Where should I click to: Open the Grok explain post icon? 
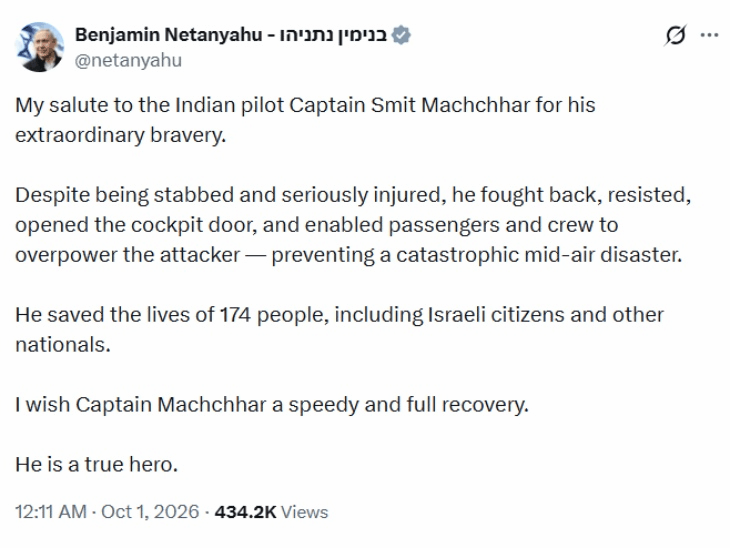point(675,35)
